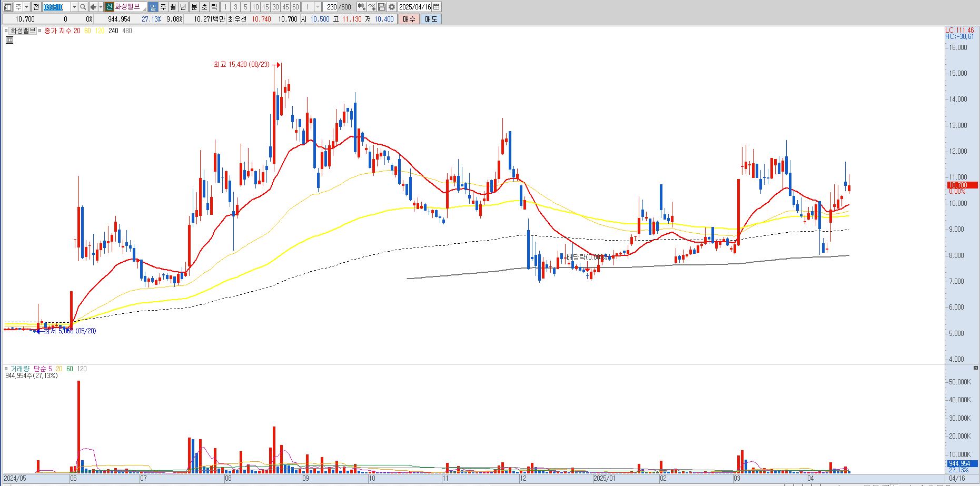The image size is (980, 486).
Task: Open the interval multiplier dropdown after 1 field
Action: click(x=318, y=7)
